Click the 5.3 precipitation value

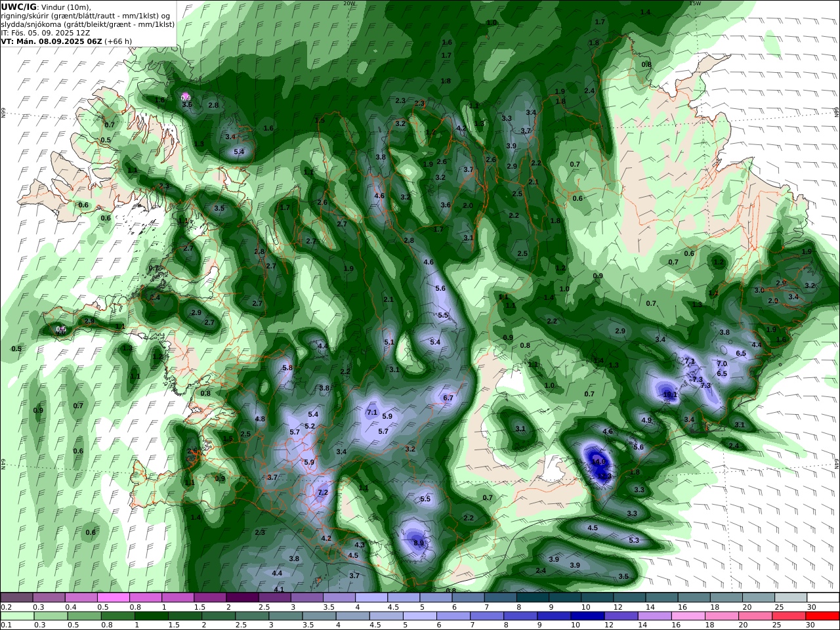coord(634,541)
